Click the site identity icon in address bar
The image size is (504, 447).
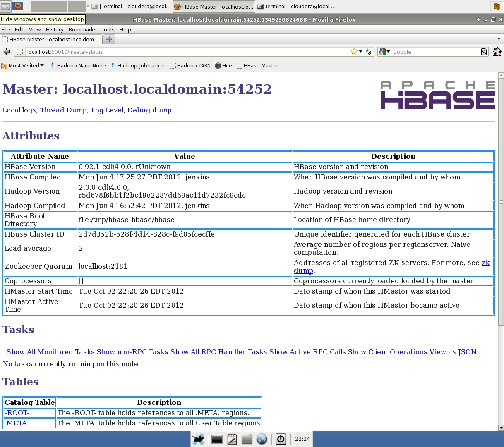tap(20, 52)
